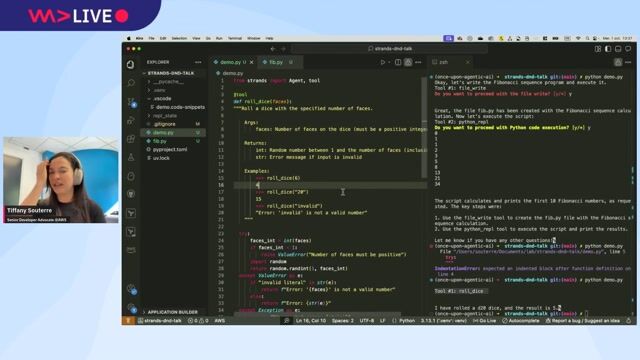This screenshot has height=360, width=640.
Task: Click the Split Editor icon
Action: (398, 62)
